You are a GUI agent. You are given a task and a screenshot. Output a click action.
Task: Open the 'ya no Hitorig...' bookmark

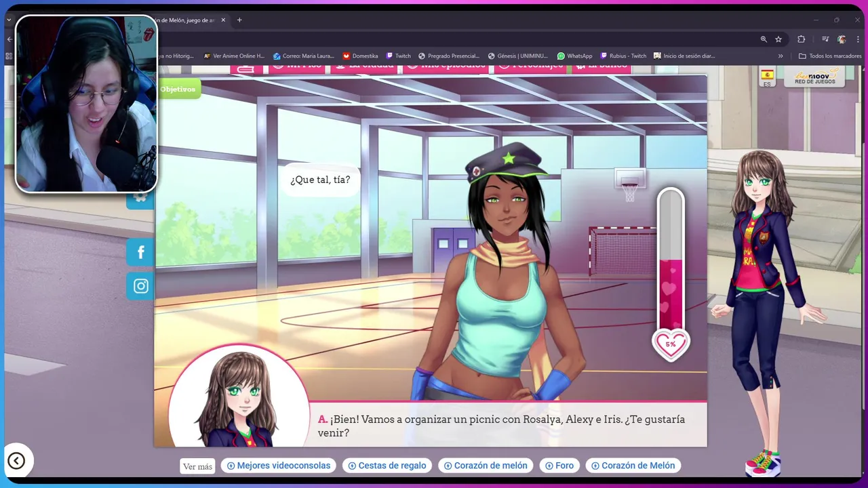coord(176,56)
